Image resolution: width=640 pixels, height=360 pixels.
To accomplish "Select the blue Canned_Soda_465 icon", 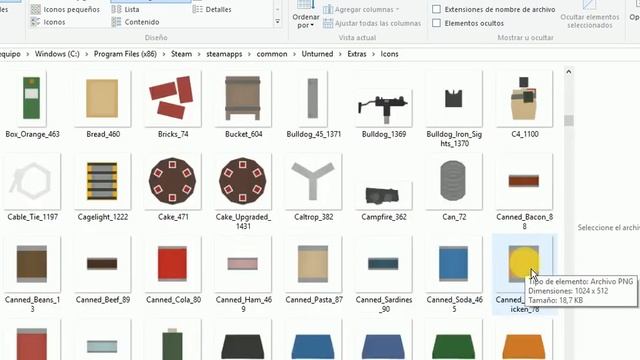I will click(x=454, y=264).
